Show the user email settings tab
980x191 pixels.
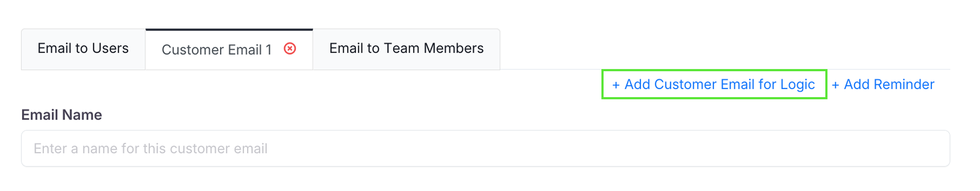coord(83,49)
